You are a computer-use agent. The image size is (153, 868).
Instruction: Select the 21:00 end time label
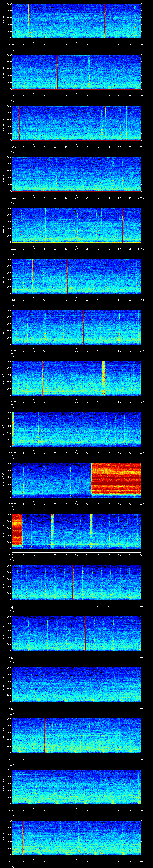tap(141, 249)
